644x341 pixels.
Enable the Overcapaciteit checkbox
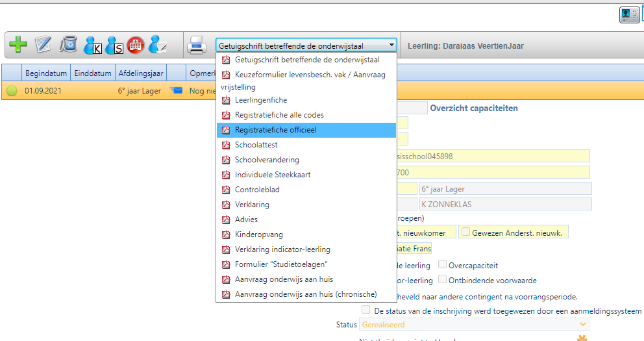[442, 264]
